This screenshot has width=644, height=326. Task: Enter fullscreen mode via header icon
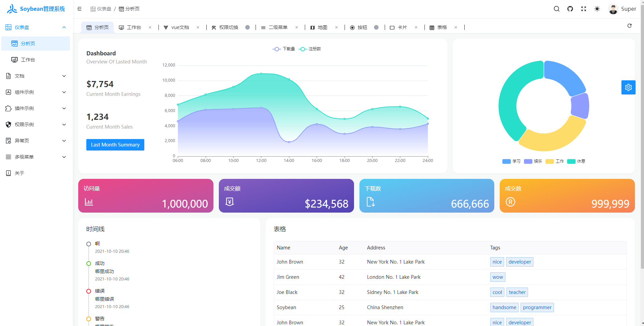584,9
